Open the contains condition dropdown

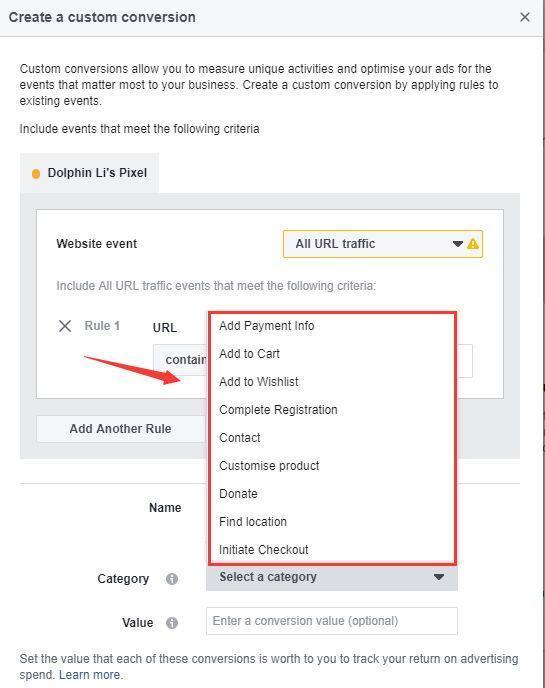click(181, 360)
